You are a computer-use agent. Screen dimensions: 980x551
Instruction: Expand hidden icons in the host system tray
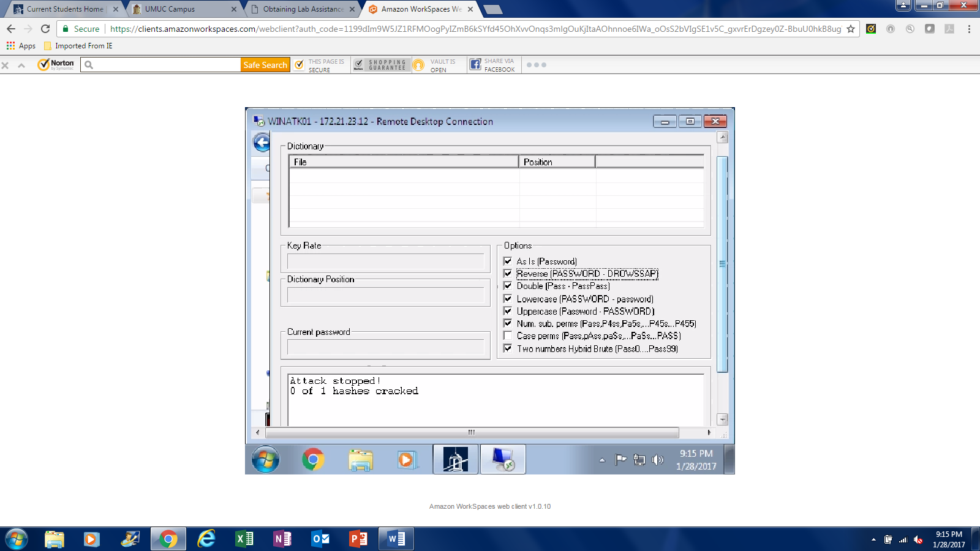(873, 539)
